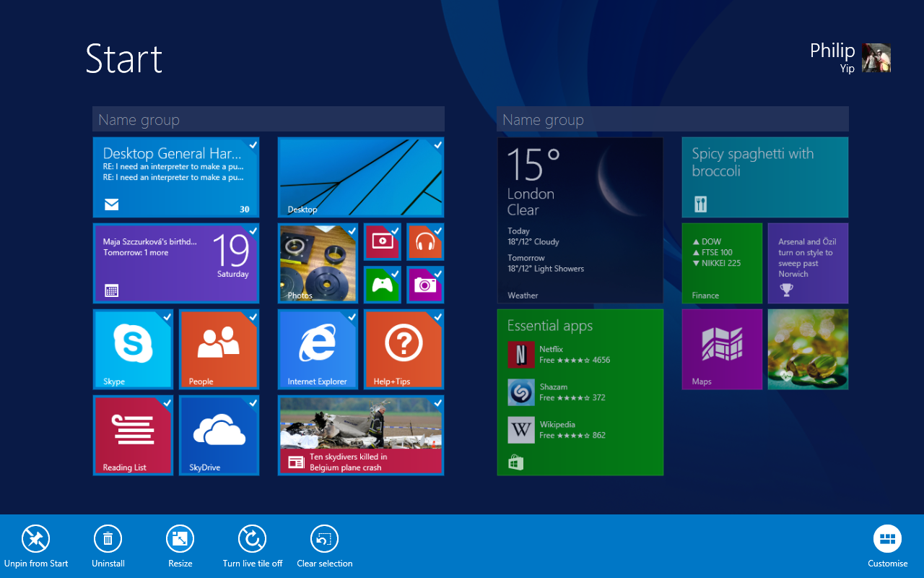Click the small Music headphones tile
The image size is (924, 578).
point(425,242)
